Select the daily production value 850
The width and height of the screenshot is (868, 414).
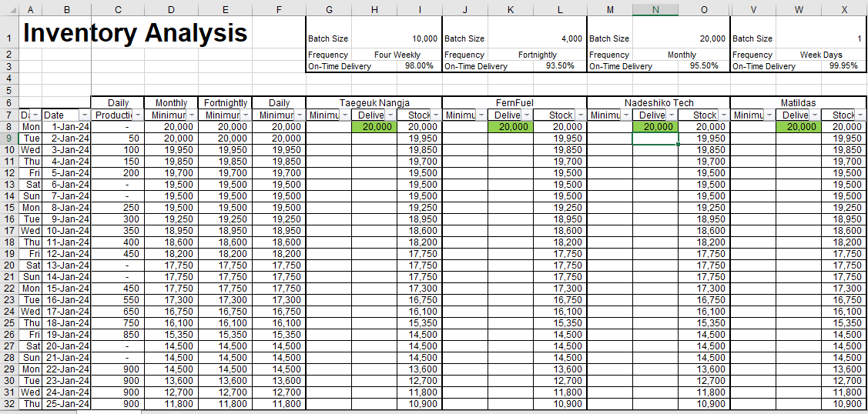(x=118, y=335)
